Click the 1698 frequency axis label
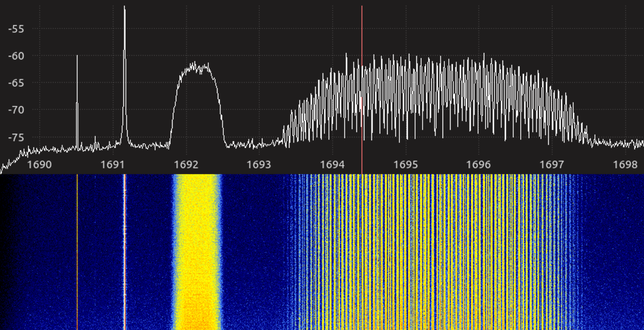 625,165
